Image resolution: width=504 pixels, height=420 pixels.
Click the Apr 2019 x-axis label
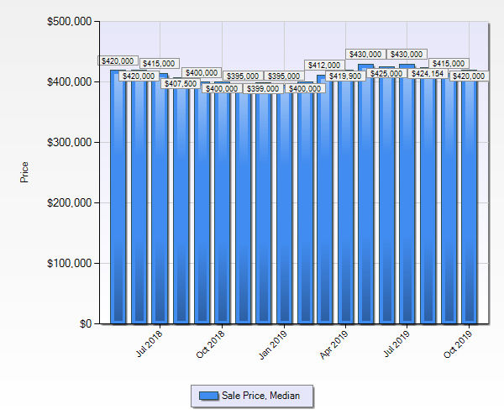point(336,345)
